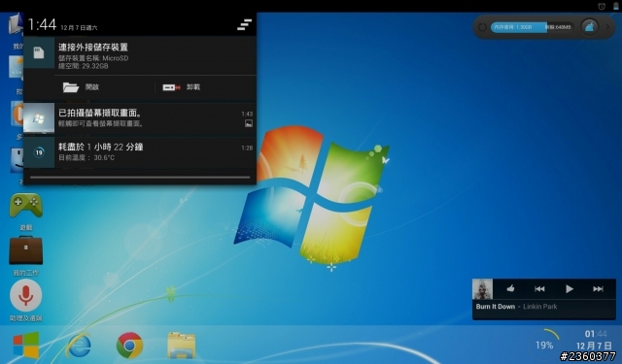The width and height of the screenshot is (622, 364).
Task: Tap the date '12月7日週六' in notification header
Action: point(79,28)
